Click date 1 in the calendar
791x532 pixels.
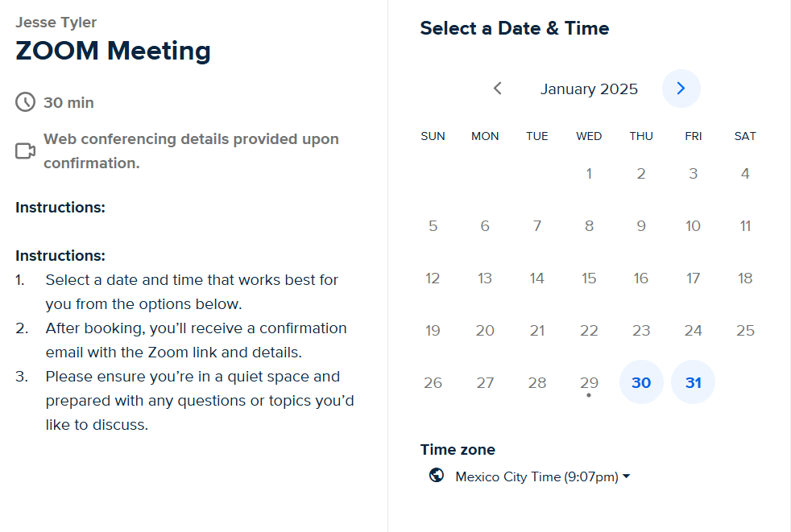pyautogui.click(x=589, y=174)
